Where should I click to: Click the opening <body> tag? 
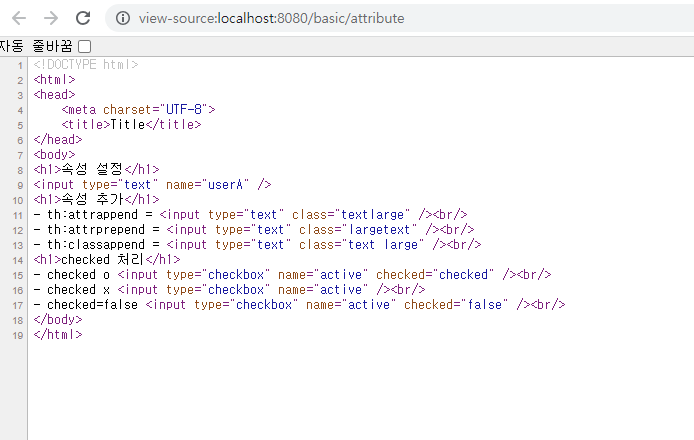pos(54,155)
